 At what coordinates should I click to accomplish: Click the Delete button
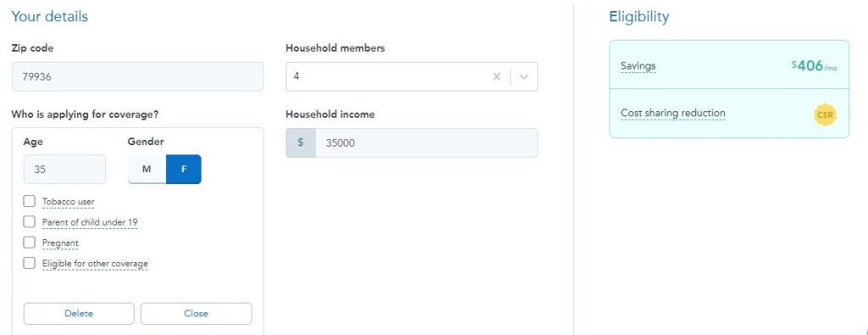(x=79, y=314)
